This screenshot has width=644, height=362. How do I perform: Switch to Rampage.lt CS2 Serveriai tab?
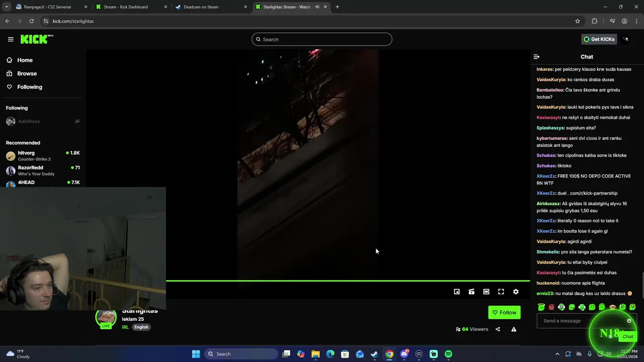(47, 7)
